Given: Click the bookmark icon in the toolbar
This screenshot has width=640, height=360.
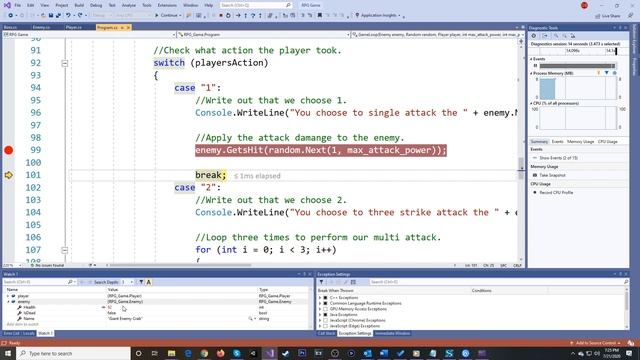Looking at the screenshot, I should point(320,16).
